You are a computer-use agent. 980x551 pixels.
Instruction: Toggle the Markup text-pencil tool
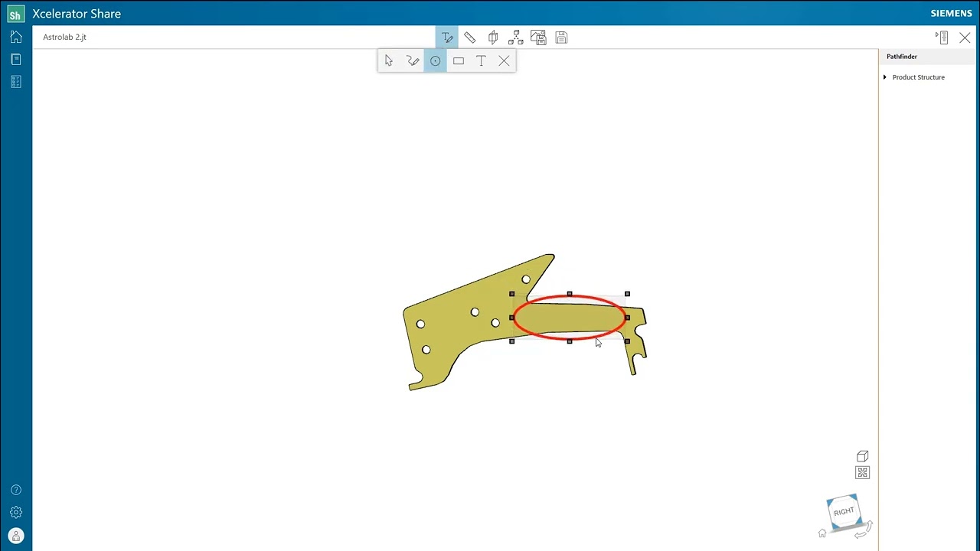pyautogui.click(x=447, y=37)
